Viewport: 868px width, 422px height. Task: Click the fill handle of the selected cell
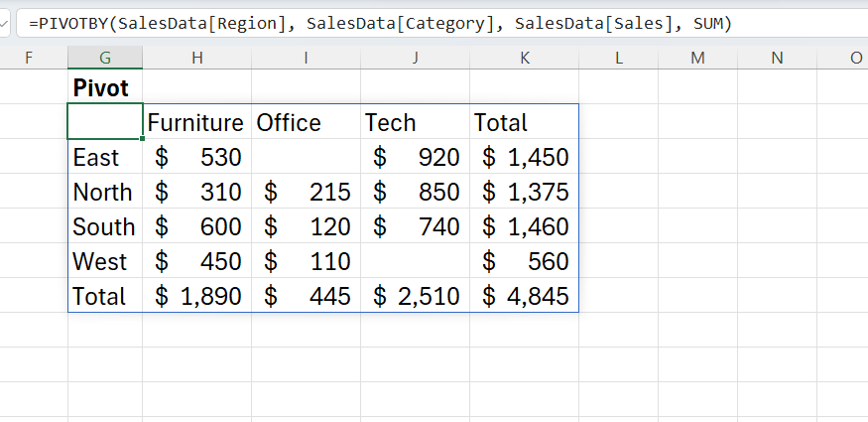tap(143, 138)
